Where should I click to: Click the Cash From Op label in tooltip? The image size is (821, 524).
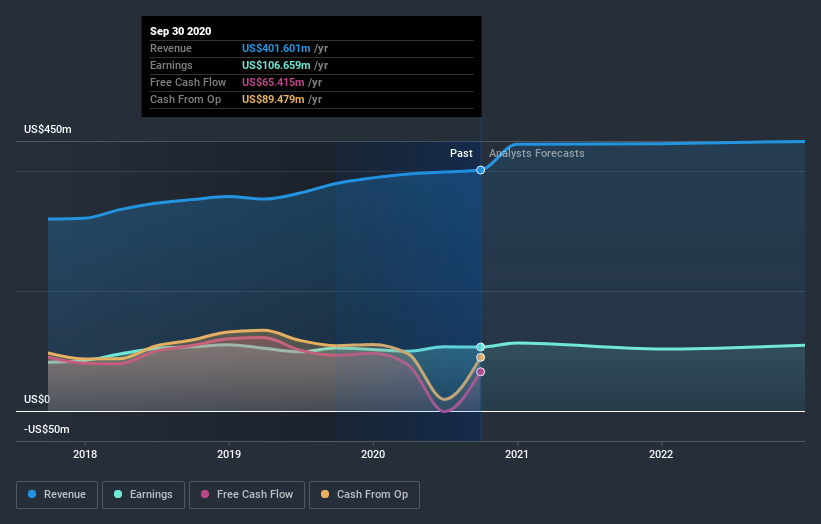pyautogui.click(x=185, y=99)
